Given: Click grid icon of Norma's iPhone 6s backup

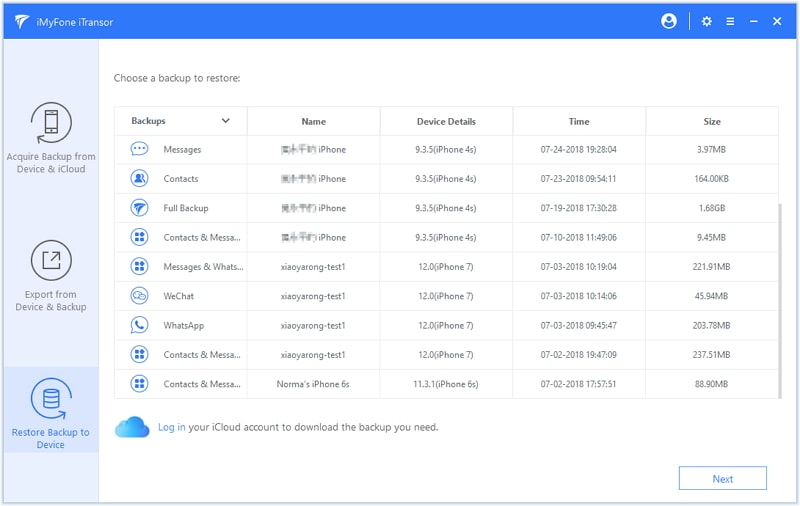Looking at the screenshot, I should click(139, 384).
